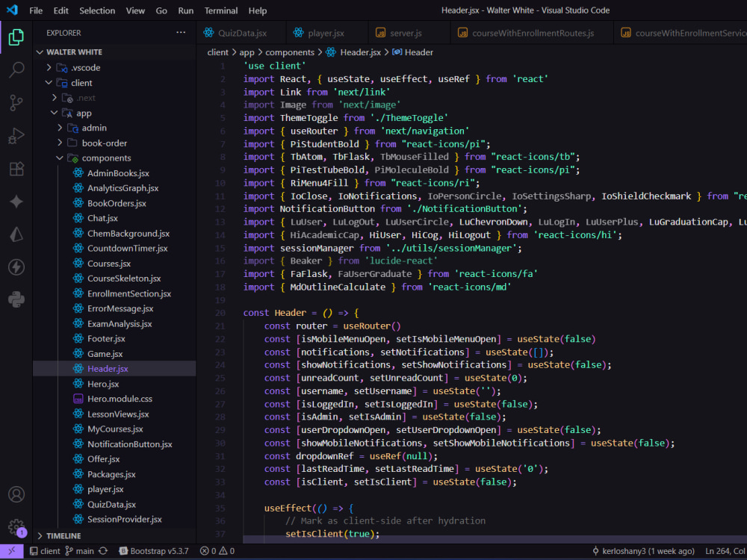Click the remote window icon in status bar
This screenshot has height=560, width=747.
pyautogui.click(x=11, y=551)
